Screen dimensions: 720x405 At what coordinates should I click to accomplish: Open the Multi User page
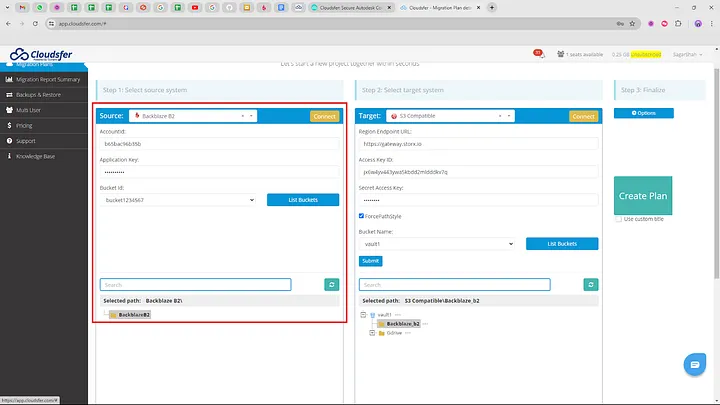(28, 110)
